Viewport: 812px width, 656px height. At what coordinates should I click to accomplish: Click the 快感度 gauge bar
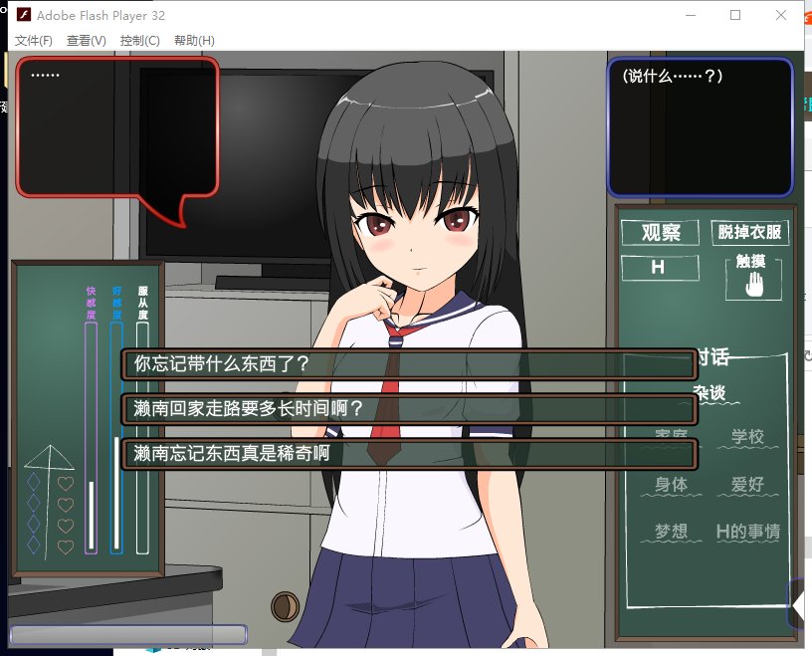click(92, 438)
